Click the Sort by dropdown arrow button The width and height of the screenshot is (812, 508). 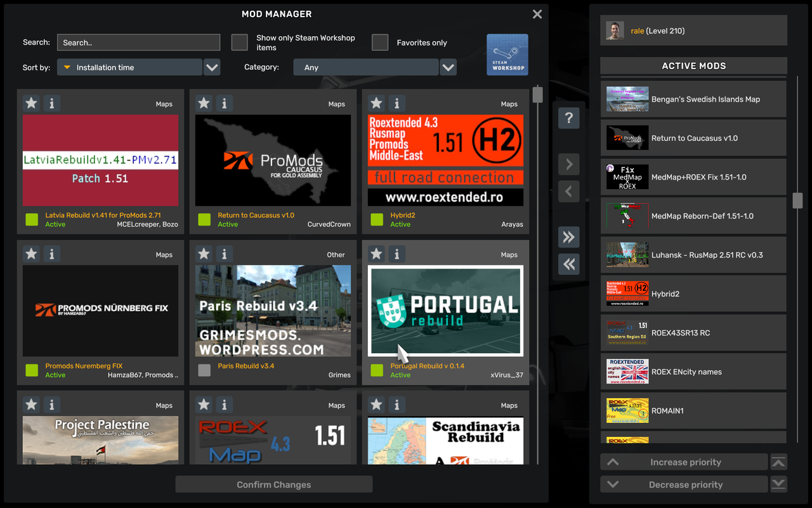[212, 67]
